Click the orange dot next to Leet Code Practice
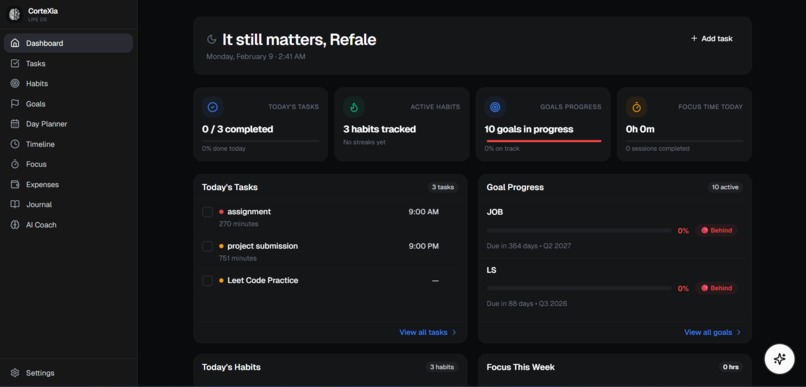This screenshot has width=806, height=387. tap(221, 281)
